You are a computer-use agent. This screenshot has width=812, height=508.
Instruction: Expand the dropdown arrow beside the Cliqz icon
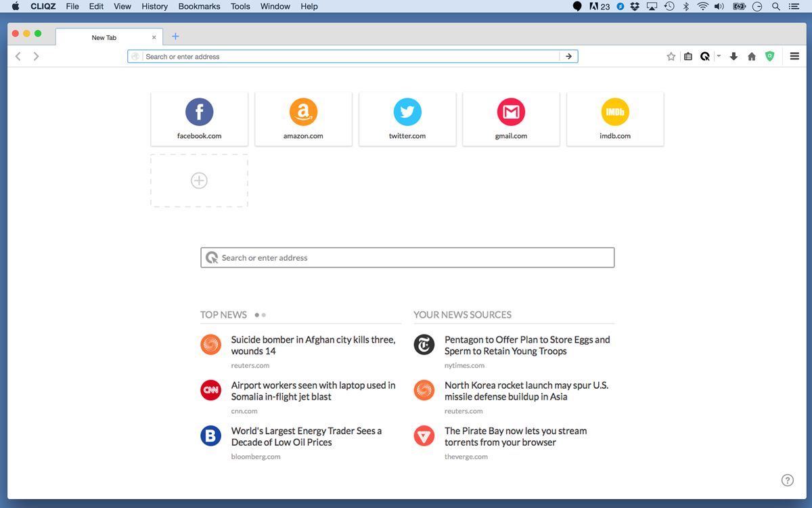(719, 56)
